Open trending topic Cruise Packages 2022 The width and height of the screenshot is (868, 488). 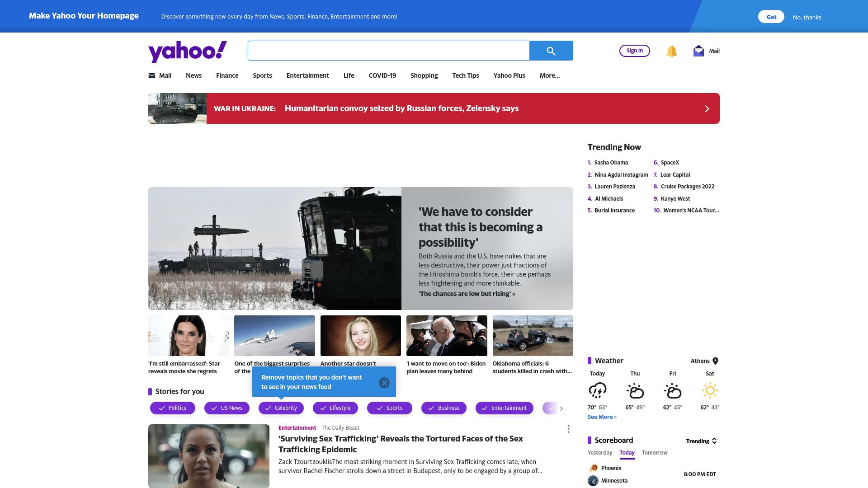687,187
